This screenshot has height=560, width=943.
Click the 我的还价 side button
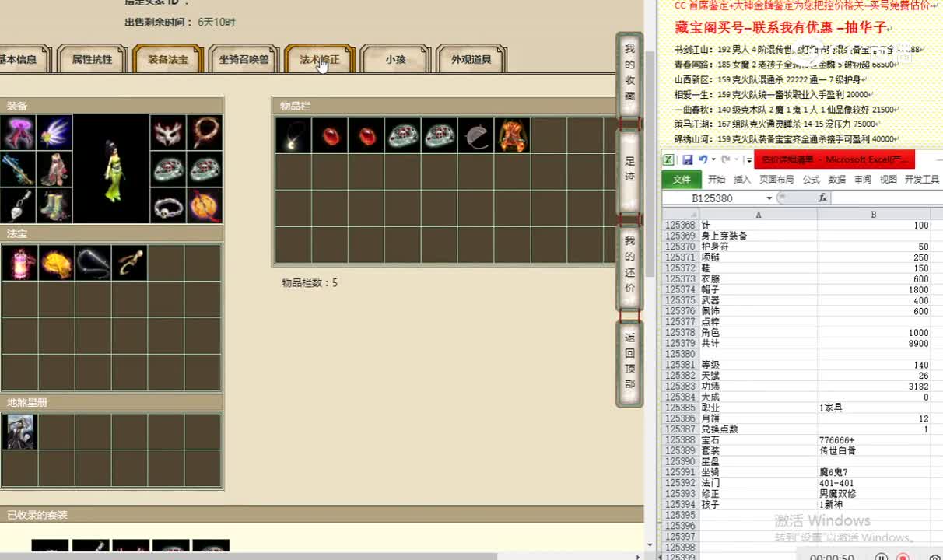tap(629, 267)
